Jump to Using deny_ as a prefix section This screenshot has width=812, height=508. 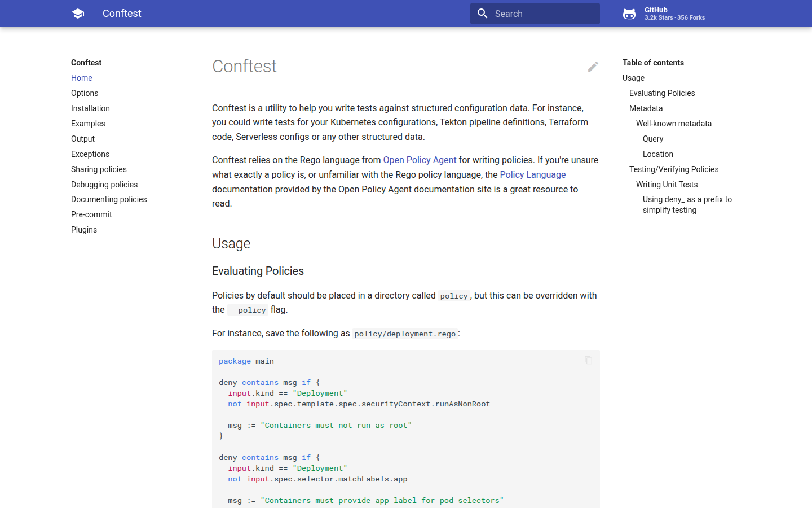687,204
